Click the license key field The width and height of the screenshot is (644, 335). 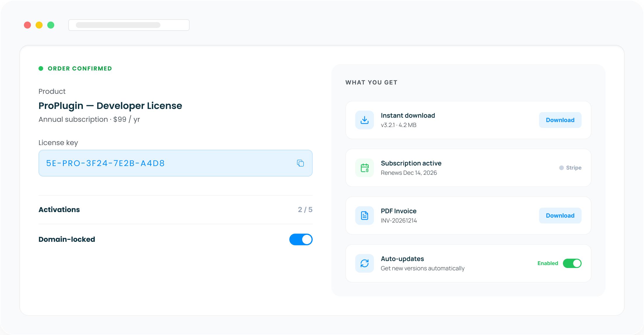pyautogui.click(x=176, y=163)
